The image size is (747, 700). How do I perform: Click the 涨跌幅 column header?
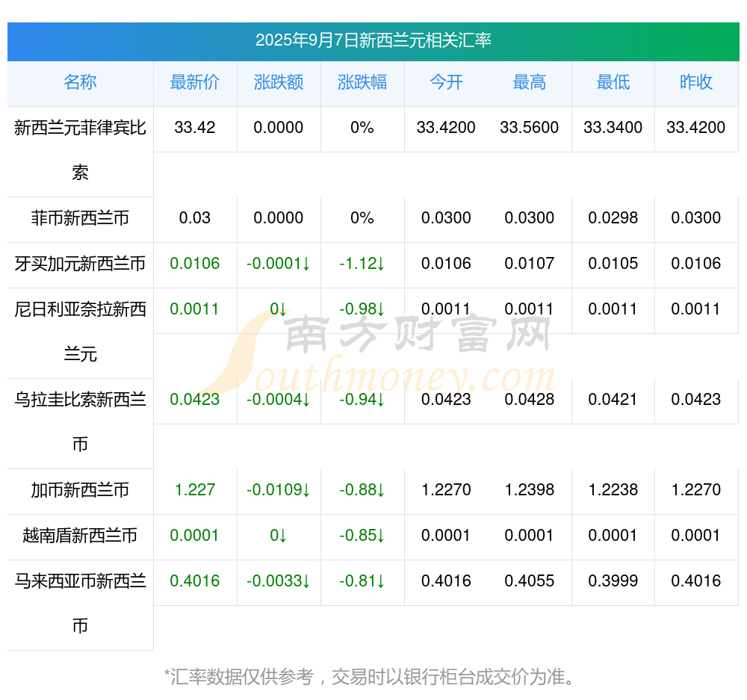362,82
